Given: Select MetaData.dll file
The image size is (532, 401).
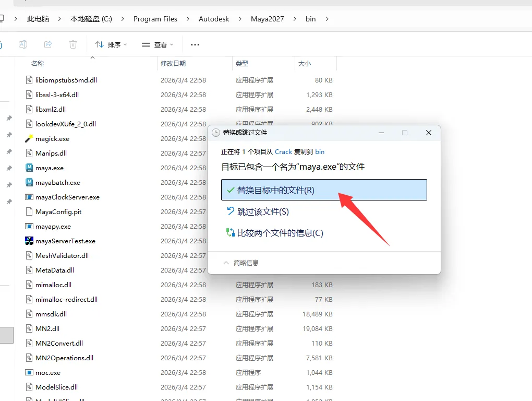Looking at the screenshot, I should click(x=55, y=270).
